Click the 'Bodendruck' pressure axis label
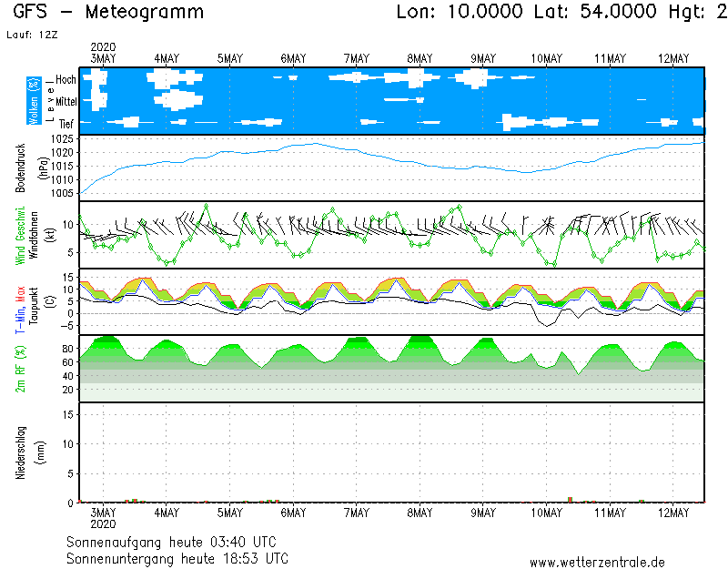Image resolution: width=728 pixels, height=569 pixels. pos(20,168)
